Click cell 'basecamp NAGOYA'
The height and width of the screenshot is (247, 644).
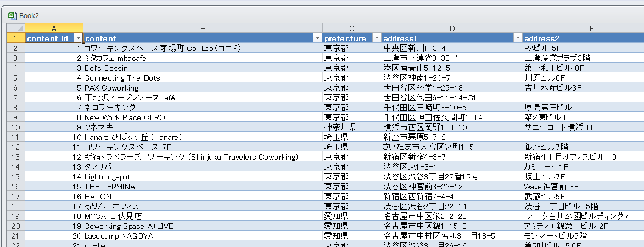pyautogui.click(x=203, y=235)
